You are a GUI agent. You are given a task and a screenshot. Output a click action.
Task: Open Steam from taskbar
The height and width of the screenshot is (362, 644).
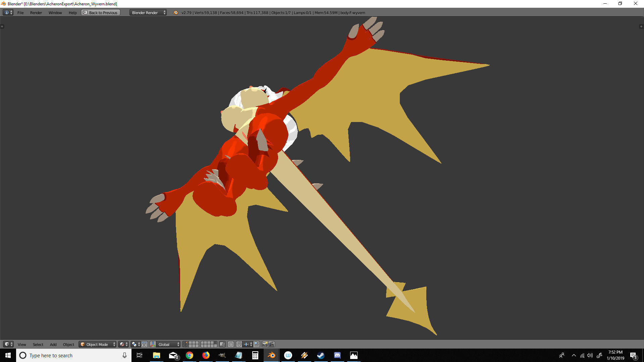pos(321,355)
